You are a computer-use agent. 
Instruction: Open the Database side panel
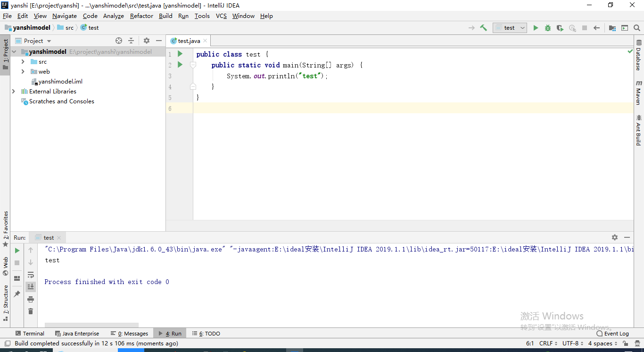point(639,55)
